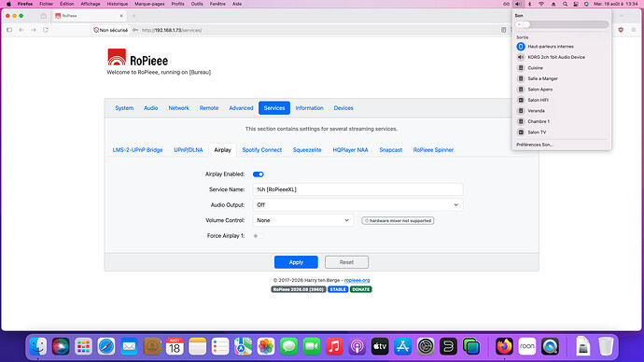Open the Volume Control dropdown
Viewport: 644px width, 362px height.
tap(303, 220)
